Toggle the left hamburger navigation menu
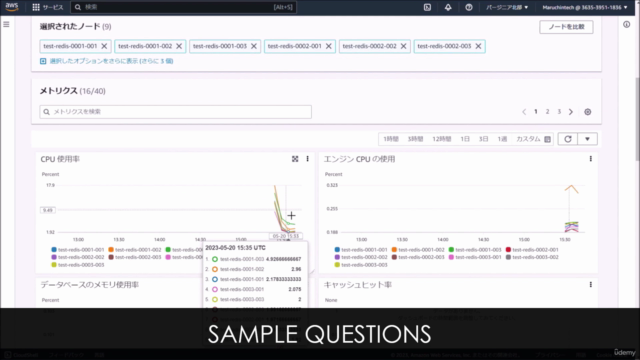This screenshot has width=640, height=360. pyautogui.click(x=7, y=24)
